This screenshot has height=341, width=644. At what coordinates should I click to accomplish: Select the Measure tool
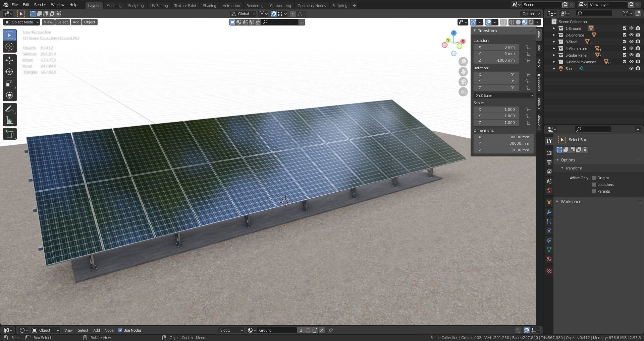9,121
